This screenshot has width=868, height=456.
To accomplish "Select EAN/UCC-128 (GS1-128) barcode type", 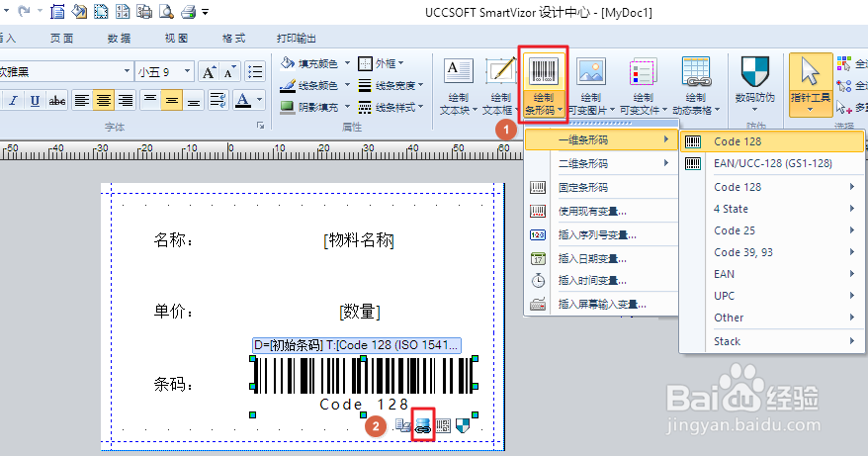I will 772,163.
